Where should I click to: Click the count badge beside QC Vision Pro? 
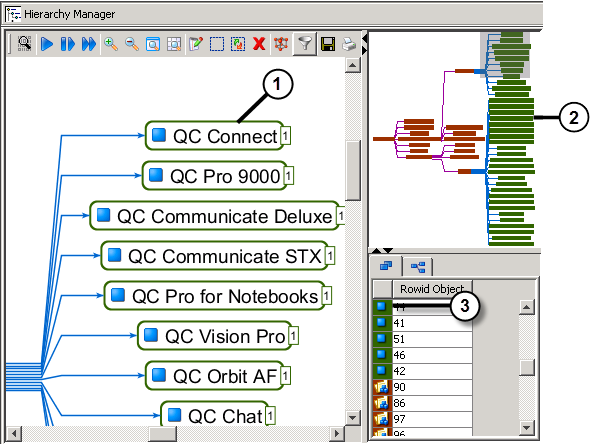click(294, 336)
